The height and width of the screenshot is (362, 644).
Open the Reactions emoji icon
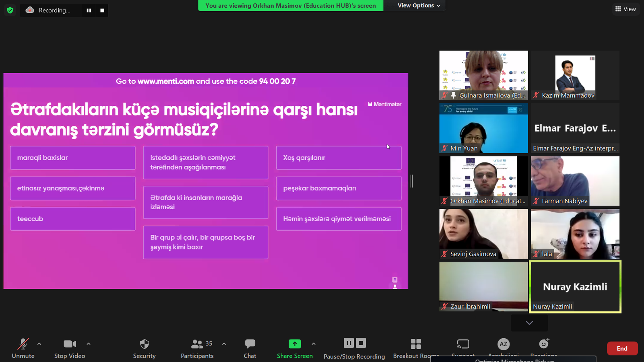coord(544,343)
